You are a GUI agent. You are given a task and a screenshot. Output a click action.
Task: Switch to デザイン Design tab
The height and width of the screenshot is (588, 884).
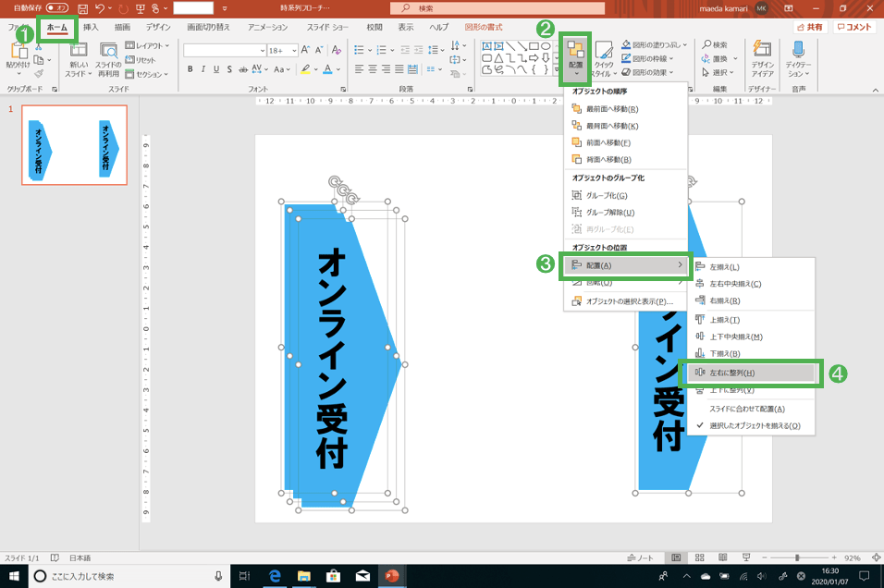click(158, 27)
